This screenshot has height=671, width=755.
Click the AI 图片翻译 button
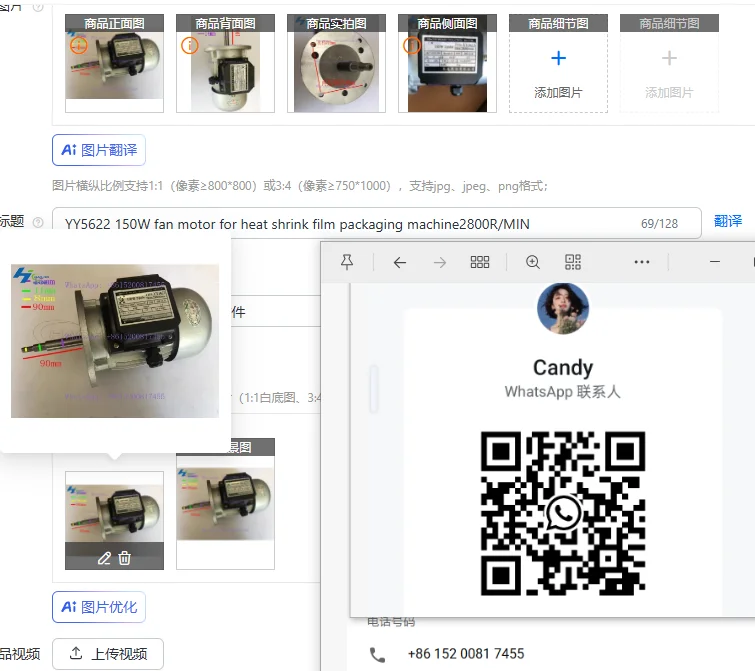pos(99,150)
